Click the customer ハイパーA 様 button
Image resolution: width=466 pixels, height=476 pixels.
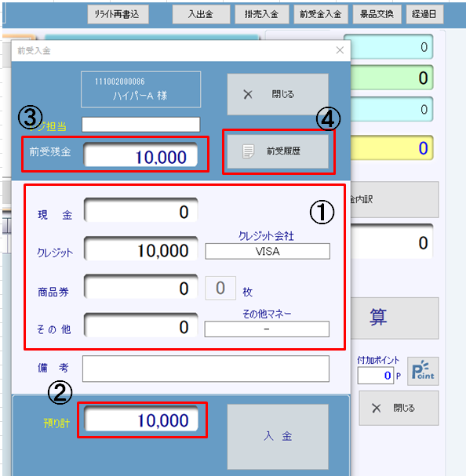(x=140, y=89)
